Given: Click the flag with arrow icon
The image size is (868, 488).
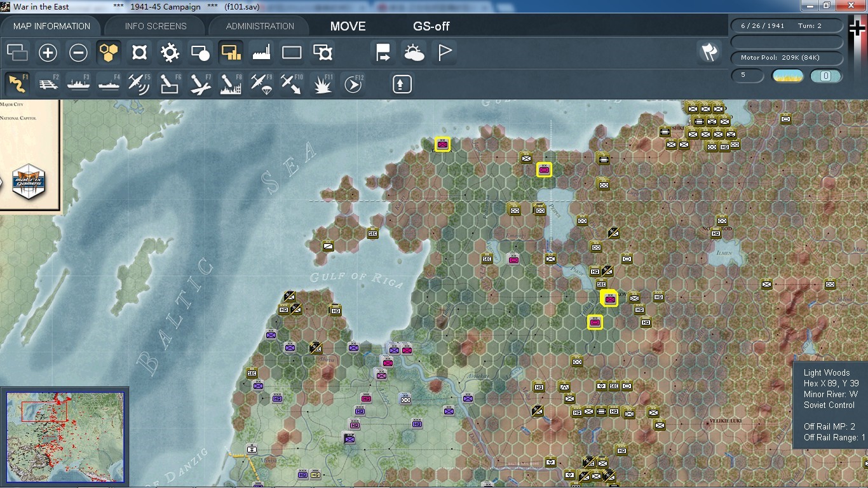Looking at the screenshot, I should [x=383, y=53].
